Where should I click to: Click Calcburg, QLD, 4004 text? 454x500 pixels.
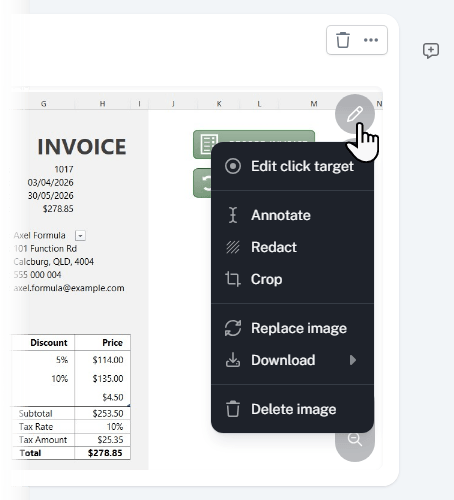click(x=54, y=262)
